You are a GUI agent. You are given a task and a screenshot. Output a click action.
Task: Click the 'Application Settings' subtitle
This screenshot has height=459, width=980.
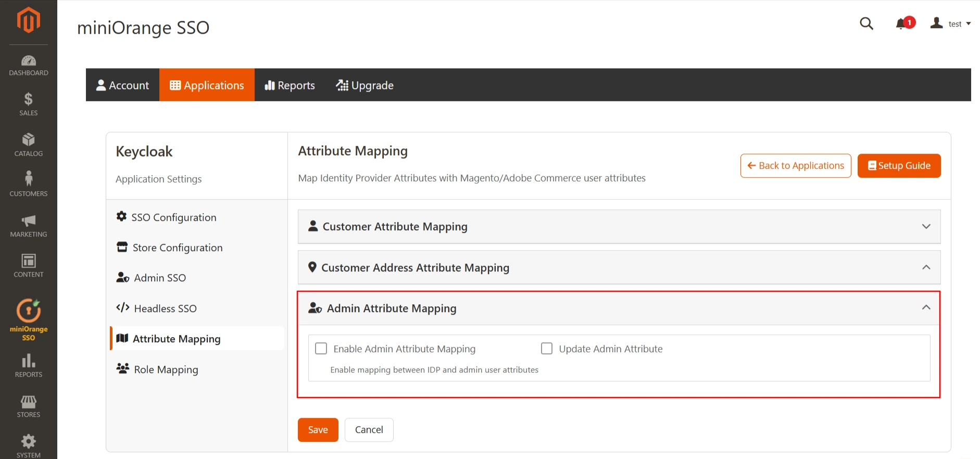click(158, 179)
